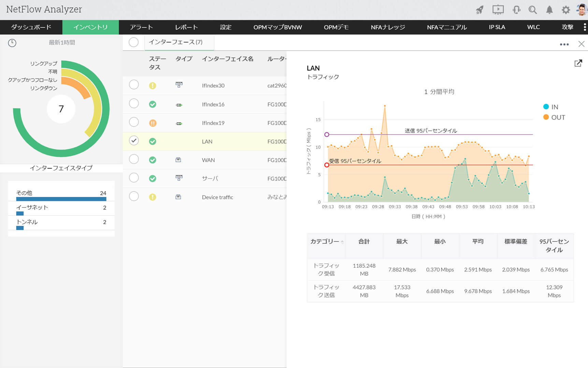Open the LAN graph in a new window
The width and height of the screenshot is (588, 368).
[578, 63]
